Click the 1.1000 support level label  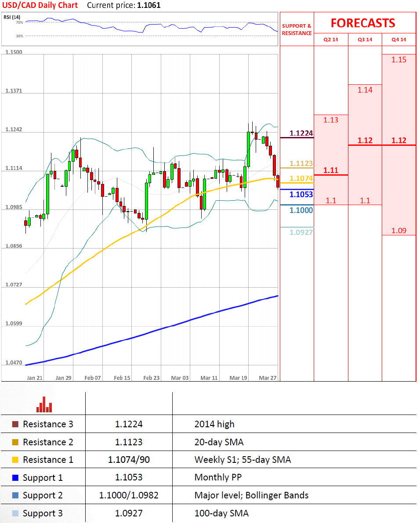coord(301,210)
